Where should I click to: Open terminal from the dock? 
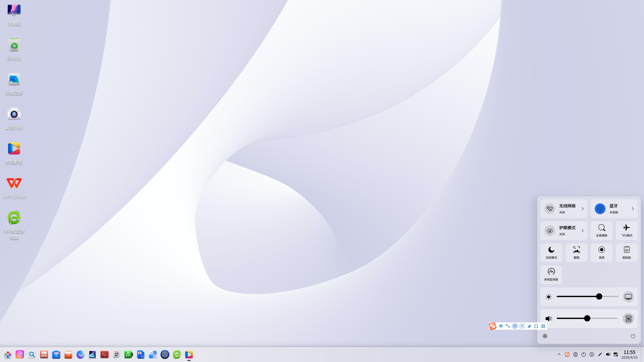point(104,354)
